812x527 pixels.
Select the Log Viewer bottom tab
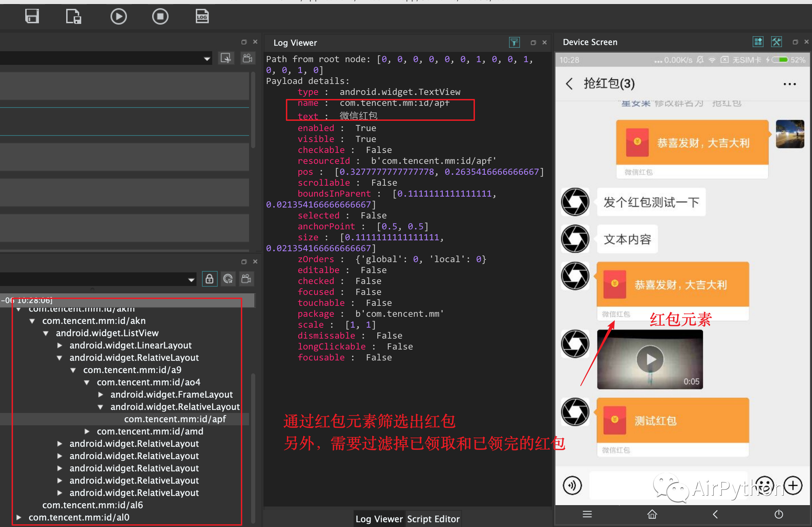coord(379,519)
